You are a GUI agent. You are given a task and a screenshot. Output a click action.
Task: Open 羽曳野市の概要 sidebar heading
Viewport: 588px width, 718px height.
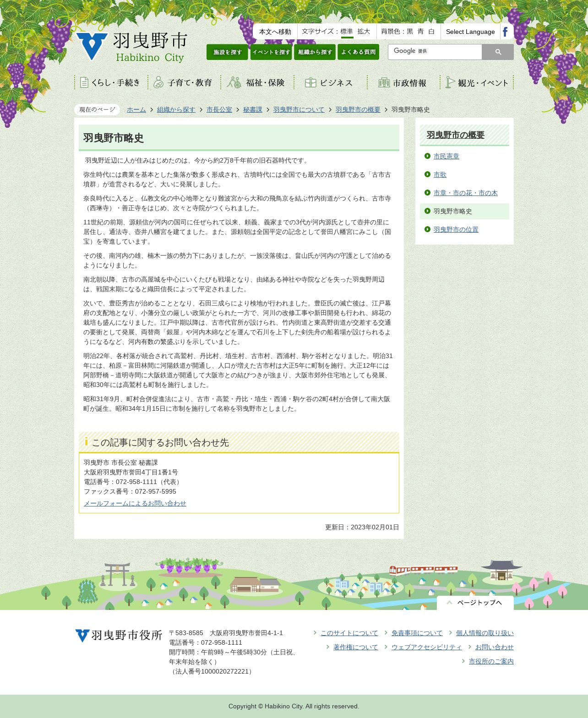coord(456,135)
